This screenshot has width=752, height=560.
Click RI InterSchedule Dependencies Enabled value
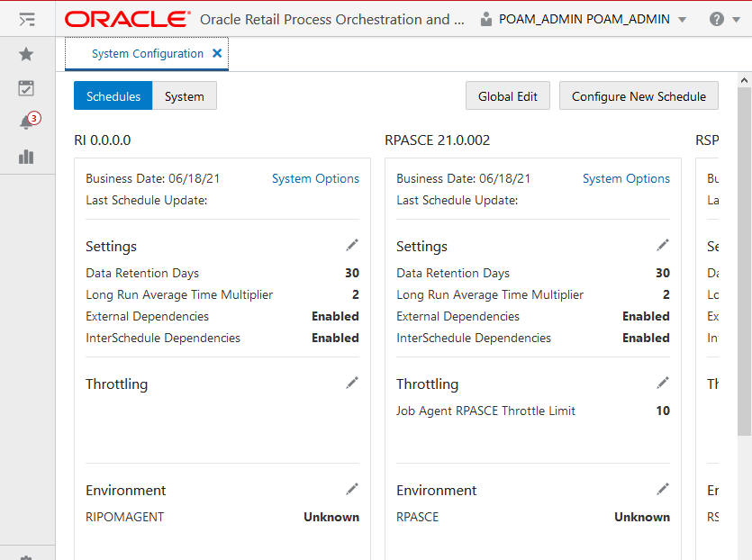[x=335, y=338]
